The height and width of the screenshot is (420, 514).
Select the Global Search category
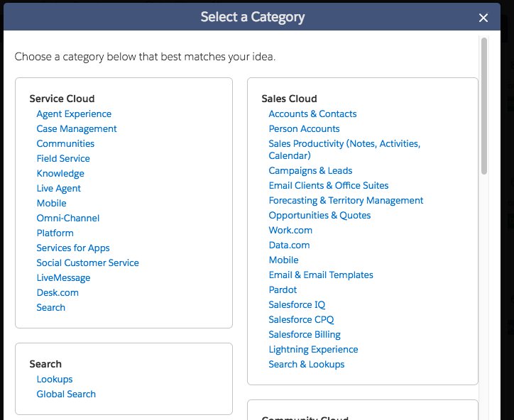point(66,394)
